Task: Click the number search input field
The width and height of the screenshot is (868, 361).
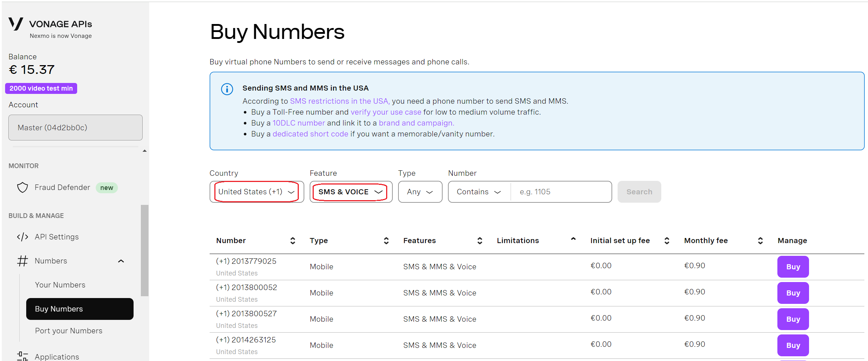Action: (x=560, y=192)
